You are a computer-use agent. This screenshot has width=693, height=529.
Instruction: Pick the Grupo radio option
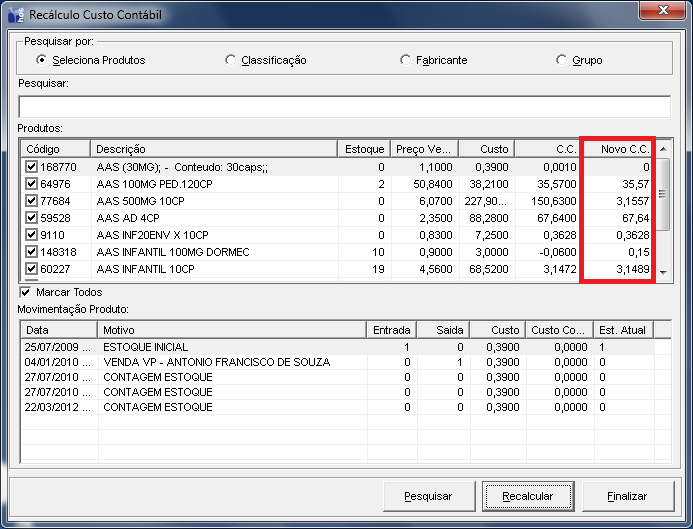pos(562,60)
